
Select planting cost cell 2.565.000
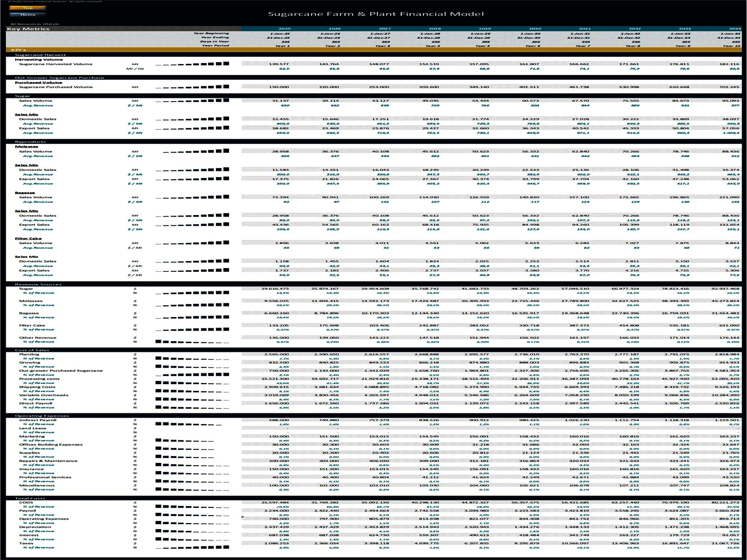tap(277, 354)
